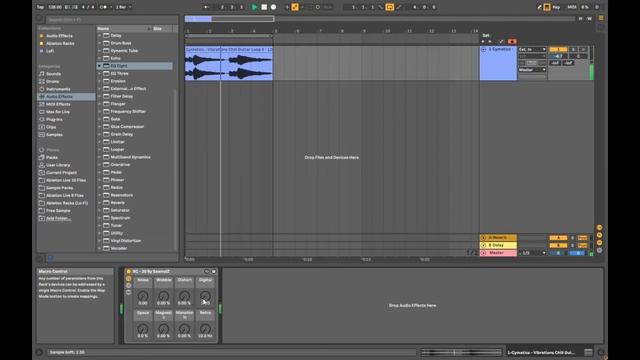The height and width of the screenshot is (360, 640).
Task: Expand the Drum Buss effect
Action: pyautogui.click(x=99, y=43)
